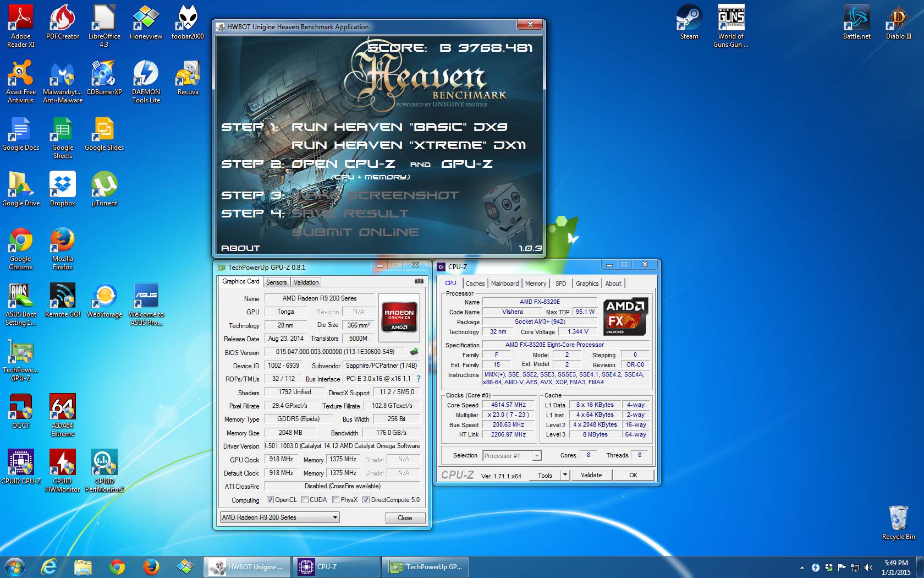This screenshot has height=578, width=924.
Task: Switch to CPU-Z taskbar button
Action: [x=335, y=567]
